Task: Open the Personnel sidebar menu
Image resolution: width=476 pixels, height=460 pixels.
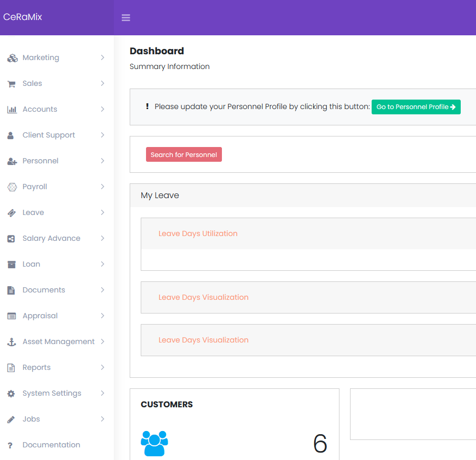Action: pyautogui.click(x=57, y=161)
